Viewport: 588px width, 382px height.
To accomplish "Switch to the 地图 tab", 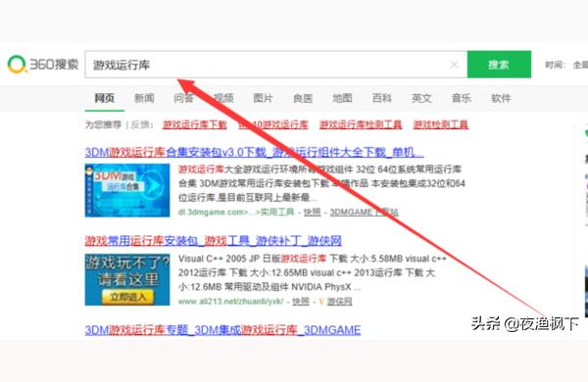I will click(342, 98).
